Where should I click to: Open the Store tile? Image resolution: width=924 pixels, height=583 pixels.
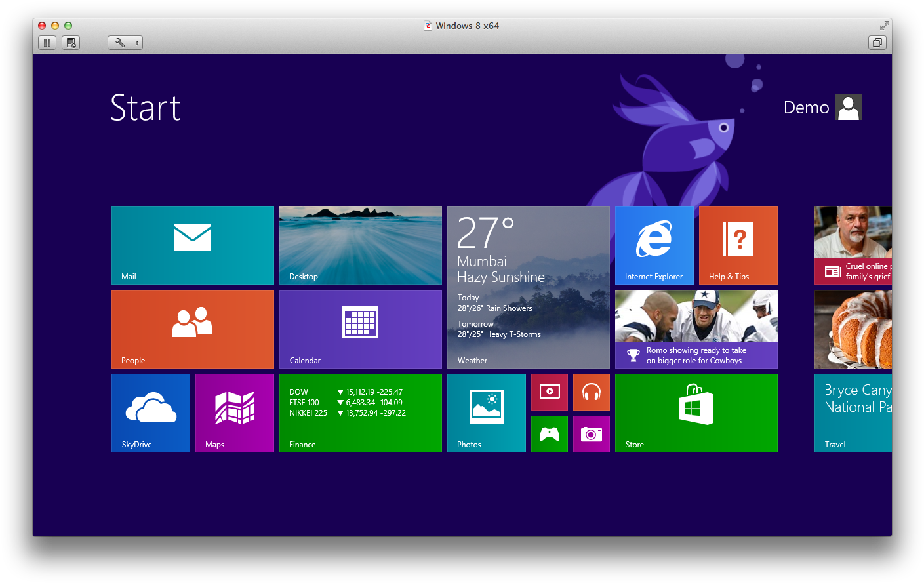(696, 413)
